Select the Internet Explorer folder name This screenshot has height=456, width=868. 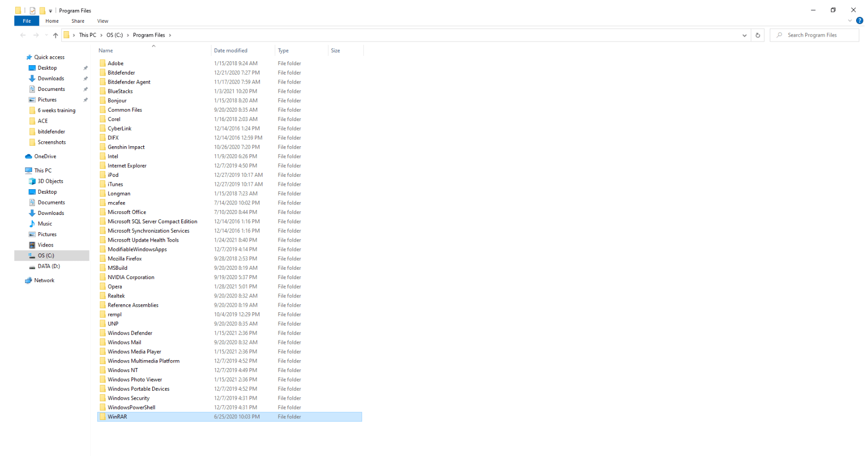pyautogui.click(x=127, y=166)
